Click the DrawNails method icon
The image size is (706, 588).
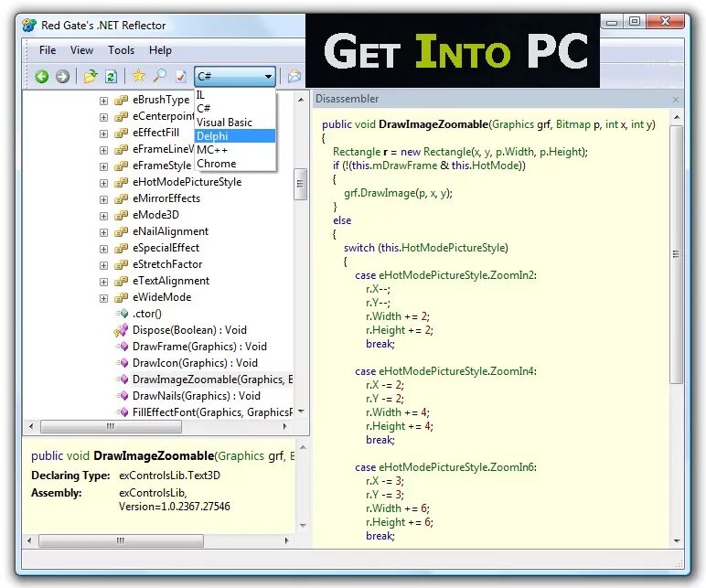(x=123, y=396)
